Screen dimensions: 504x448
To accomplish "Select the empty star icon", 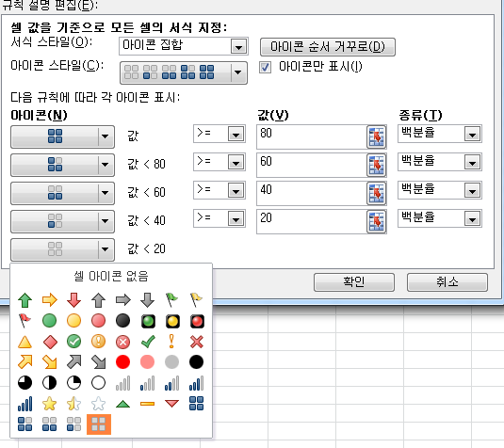I will pyautogui.click(x=98, y=404).
